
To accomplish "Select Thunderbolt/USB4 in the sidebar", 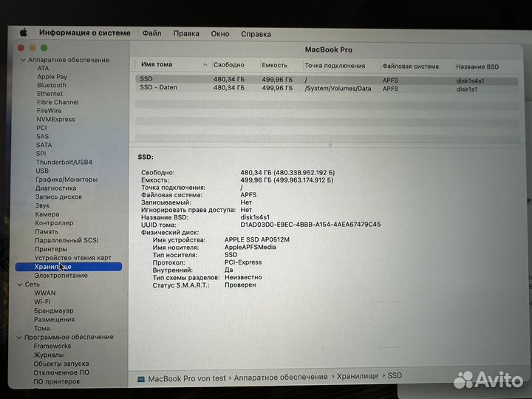I will click(x=64, y=162).
